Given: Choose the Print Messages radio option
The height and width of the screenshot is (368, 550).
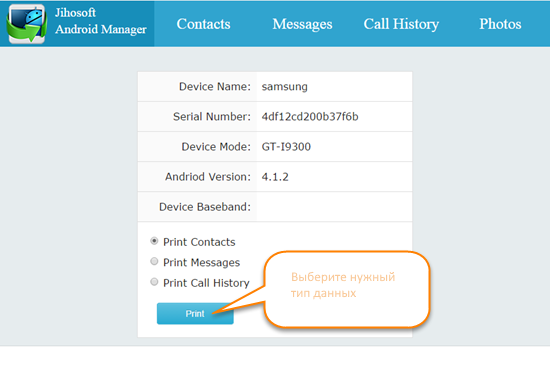Looking at the screenshot, I should [x=154, y=261].
